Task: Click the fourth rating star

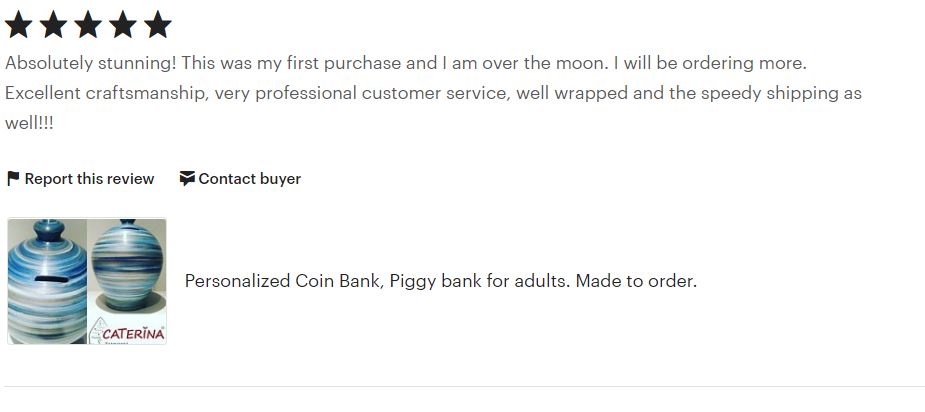Action: point(122,25)
